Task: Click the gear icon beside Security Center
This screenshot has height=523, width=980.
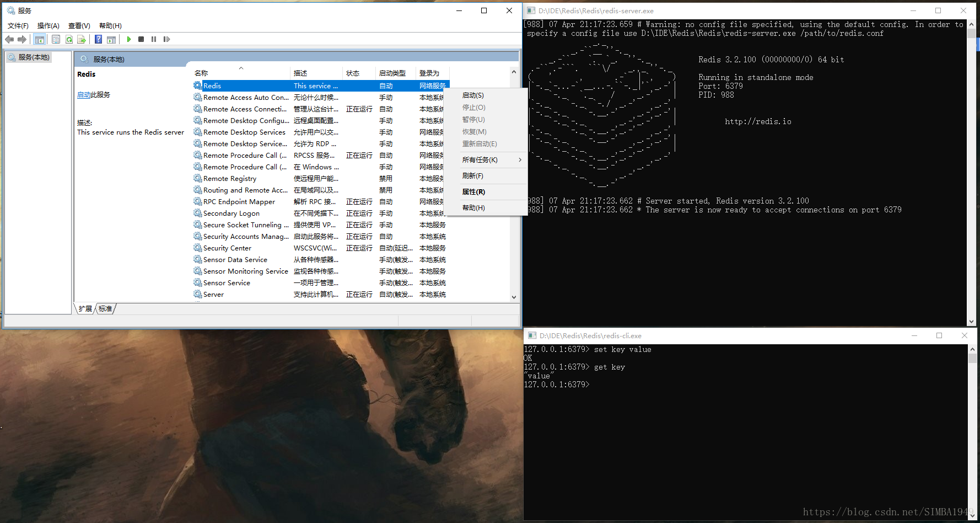Action: tap(197, 248)
